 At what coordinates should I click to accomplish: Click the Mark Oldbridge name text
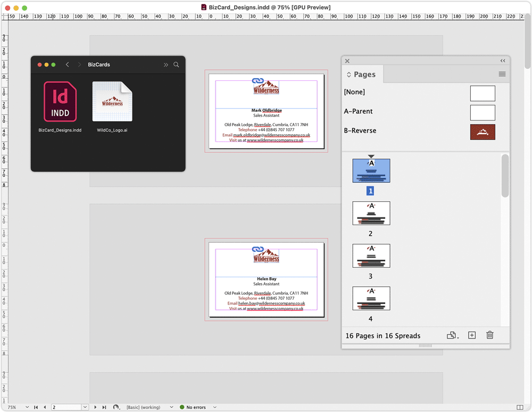pyautogui.click(x=267, y=110)
